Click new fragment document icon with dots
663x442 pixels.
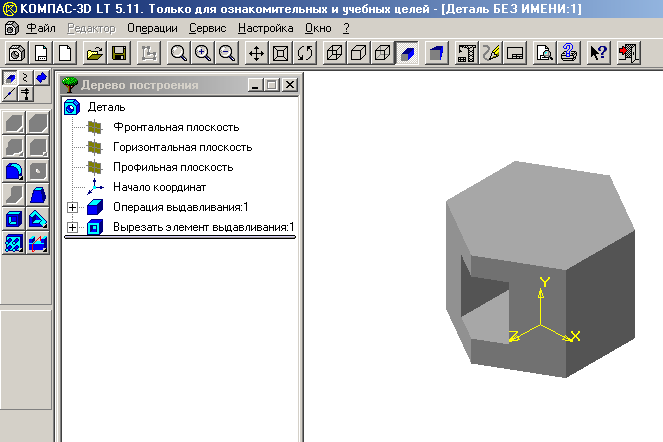[x=41, y=53]
